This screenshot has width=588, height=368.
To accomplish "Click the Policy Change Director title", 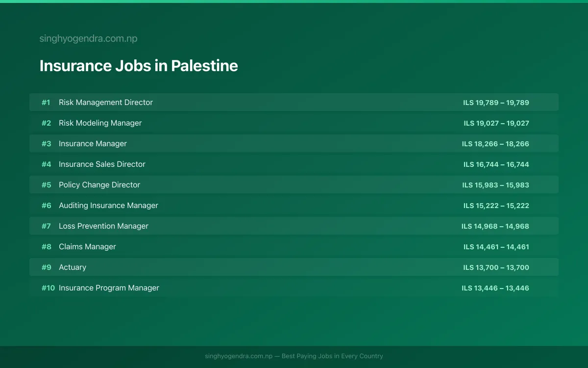I will (x=99, y=185).
